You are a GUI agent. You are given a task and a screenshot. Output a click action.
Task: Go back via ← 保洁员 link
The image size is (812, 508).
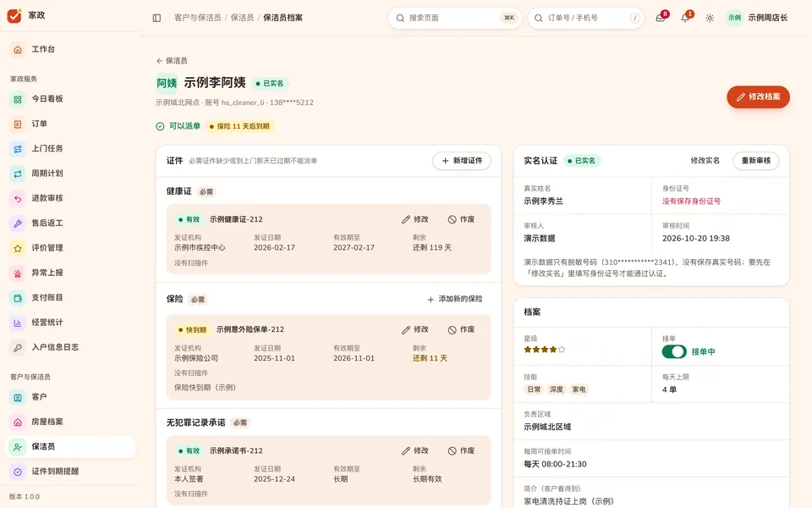pos(172,61)
